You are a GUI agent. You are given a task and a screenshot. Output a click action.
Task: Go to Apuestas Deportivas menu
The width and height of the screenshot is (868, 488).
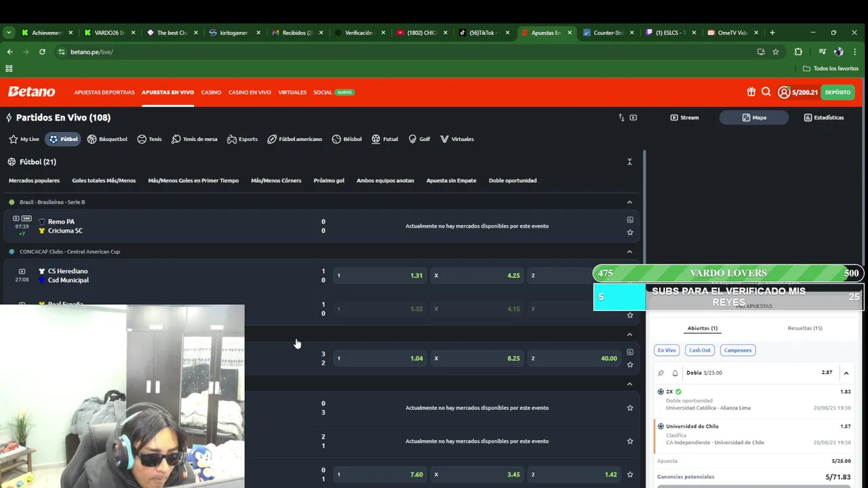[x=104, y=92]
